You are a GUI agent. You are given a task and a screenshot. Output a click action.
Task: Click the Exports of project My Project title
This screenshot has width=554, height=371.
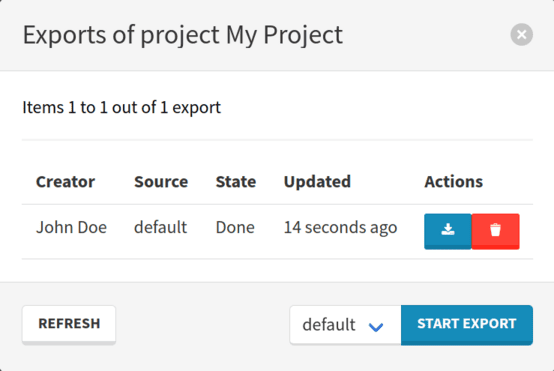pyautogui.click(x=182, y=35)
